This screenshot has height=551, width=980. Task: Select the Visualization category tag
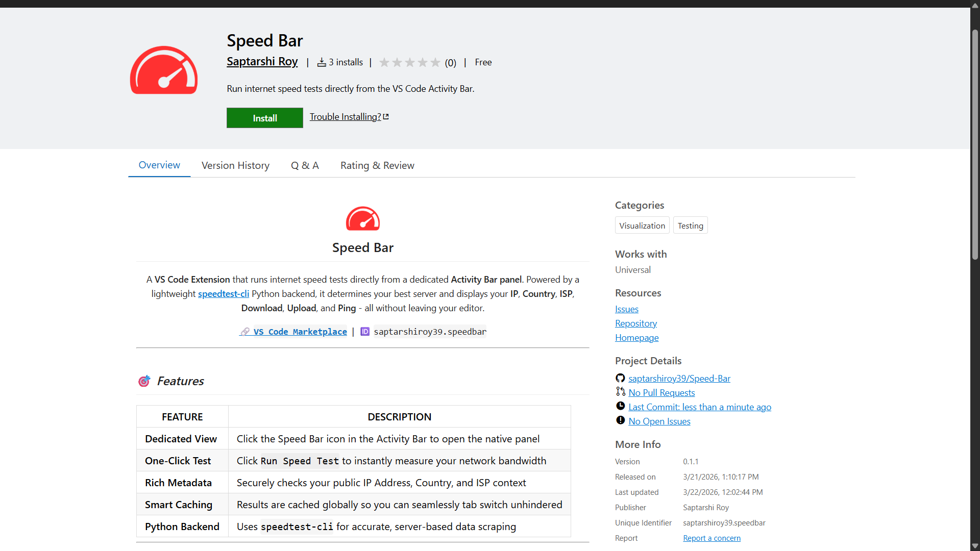click(x=642, y=225)
